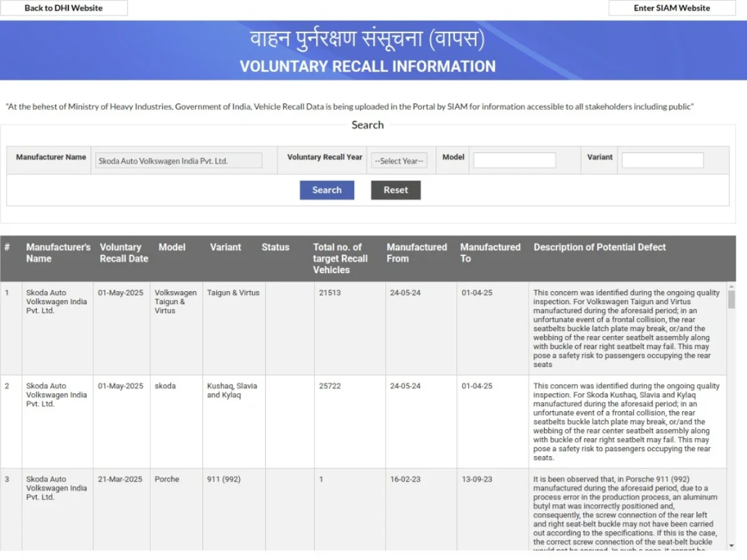
Task: Focus the Model text input
Action: pyautogui.click(x=514, y=161)
